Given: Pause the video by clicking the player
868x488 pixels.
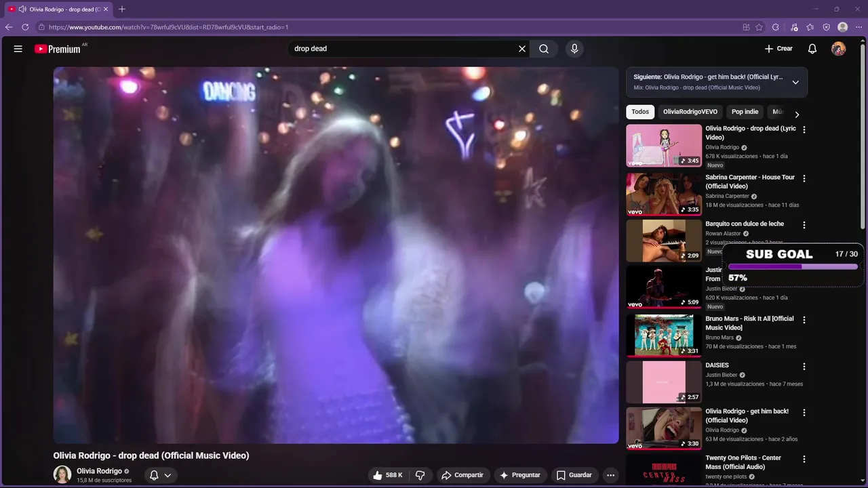Looking at the screenshot, I should click(336, 255).
